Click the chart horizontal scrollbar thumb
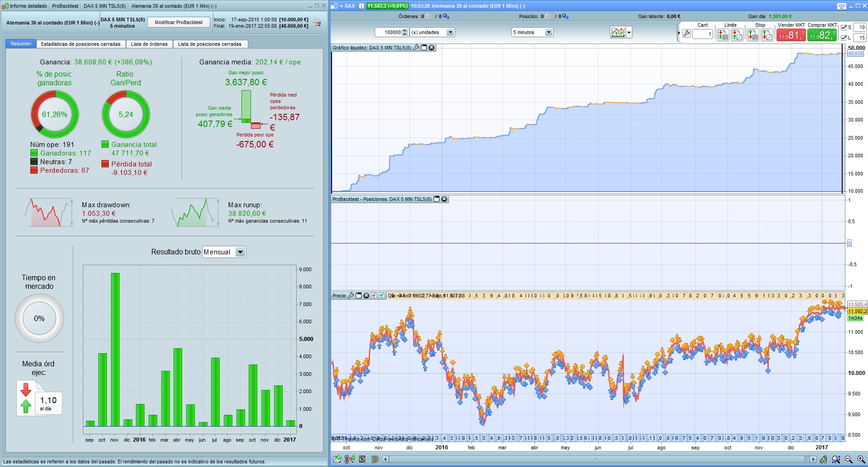Image resolution: width=868 pixels, height=467 pixels. (x=598, y=459)
